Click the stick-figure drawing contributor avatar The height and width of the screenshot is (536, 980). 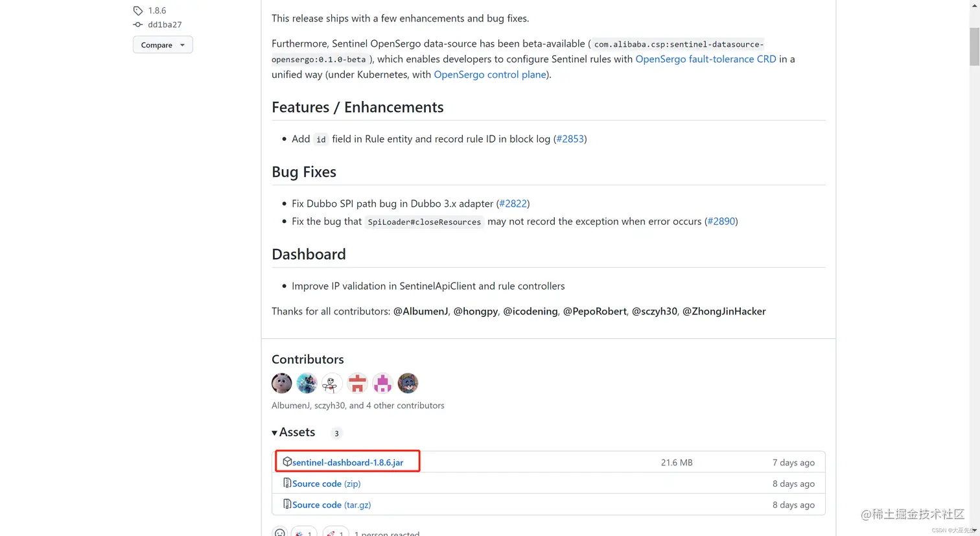click(x=332, y=383)
